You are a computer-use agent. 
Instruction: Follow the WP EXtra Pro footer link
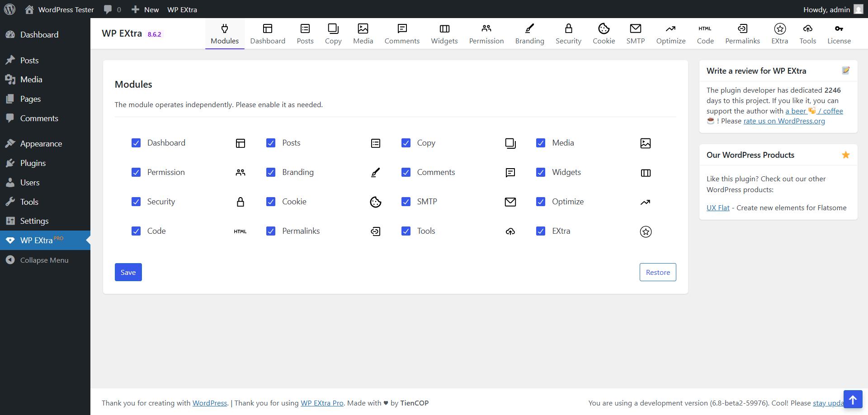coord(322,403)
